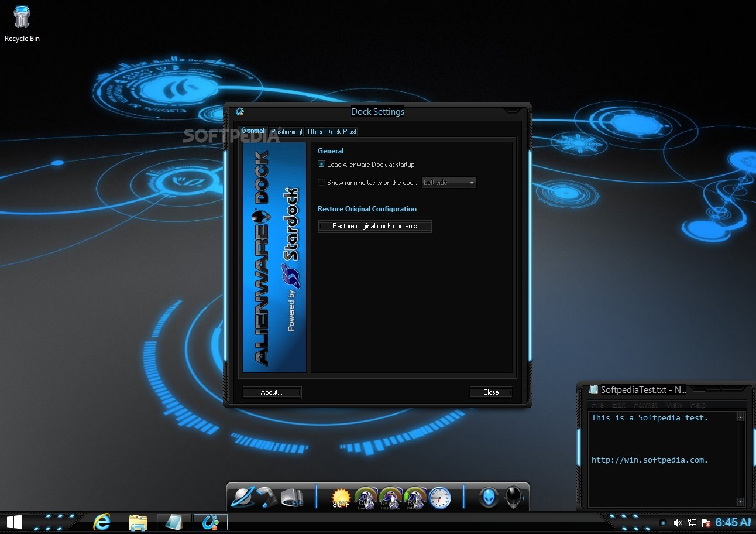Click the Notepad icon in SoftpediaTest title bar
Image resolution: width=756 pixels, height=534 pixels.
[x=594, y=389]
